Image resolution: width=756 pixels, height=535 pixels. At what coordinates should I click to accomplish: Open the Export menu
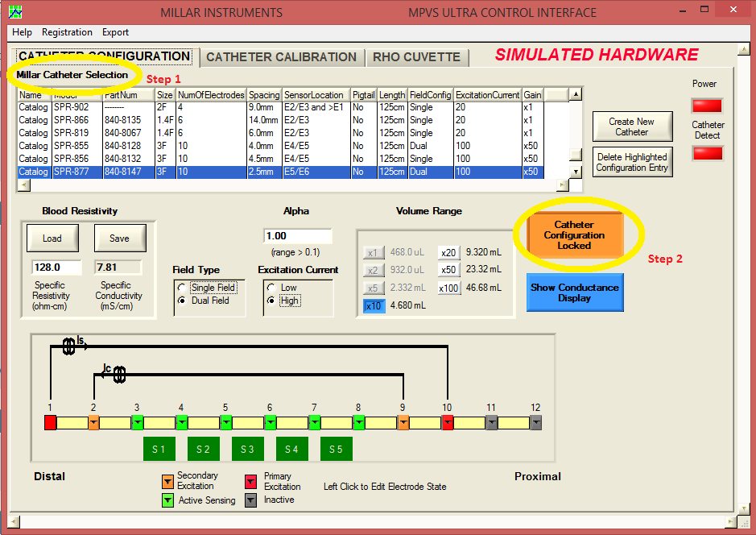[115, 32]
